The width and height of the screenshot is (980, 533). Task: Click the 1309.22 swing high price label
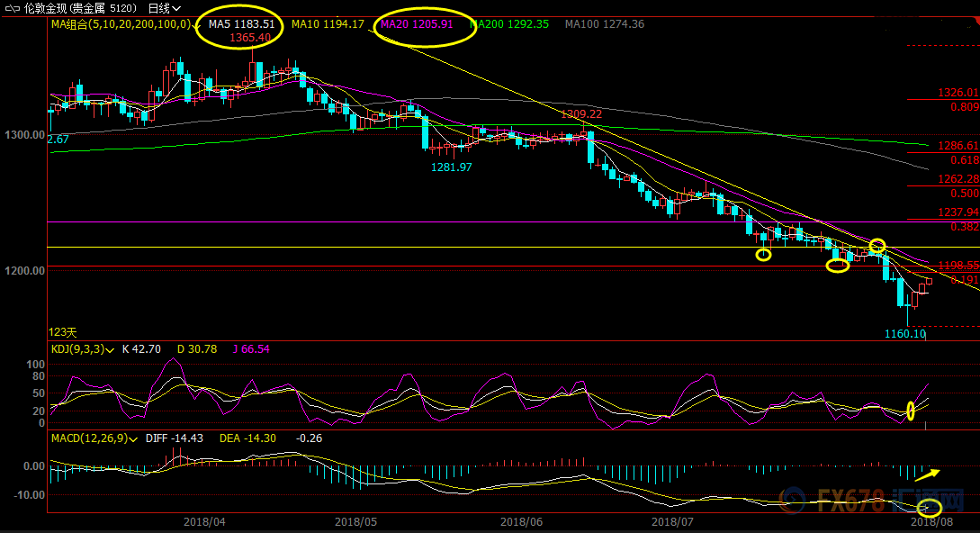(580, 114)
